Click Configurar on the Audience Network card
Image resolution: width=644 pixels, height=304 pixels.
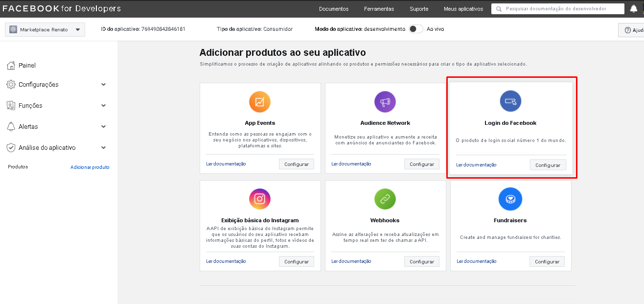pos(422,164)
